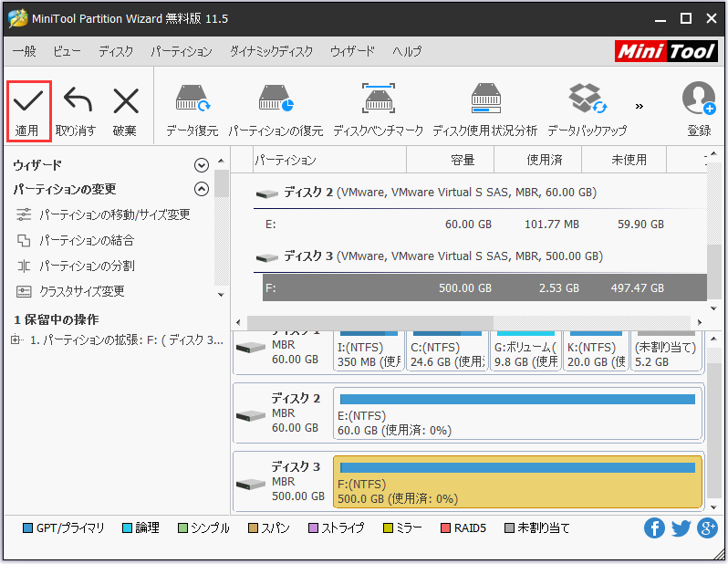Select the F: partition row in list
The width and height of the screenshot is (728, 564).
coord(484,288)
